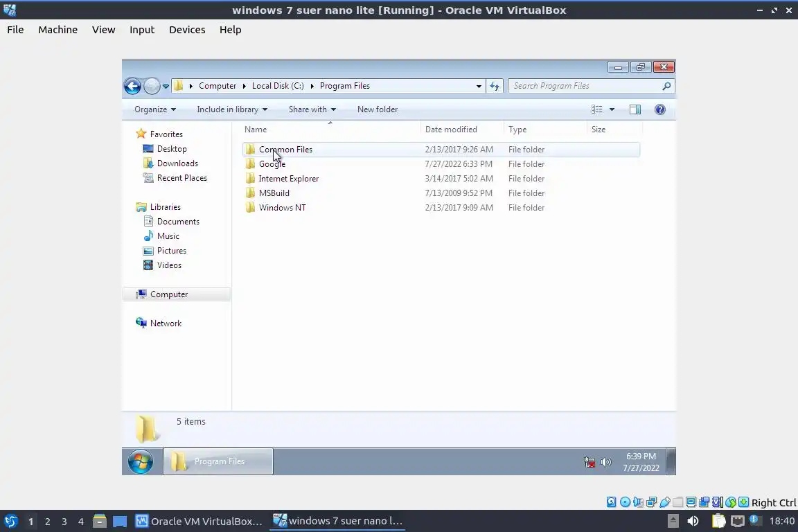The width and height of the screenshot is (798, 532).
Task: Open the Organize dropdown menu
Action: tap(154, 109)
